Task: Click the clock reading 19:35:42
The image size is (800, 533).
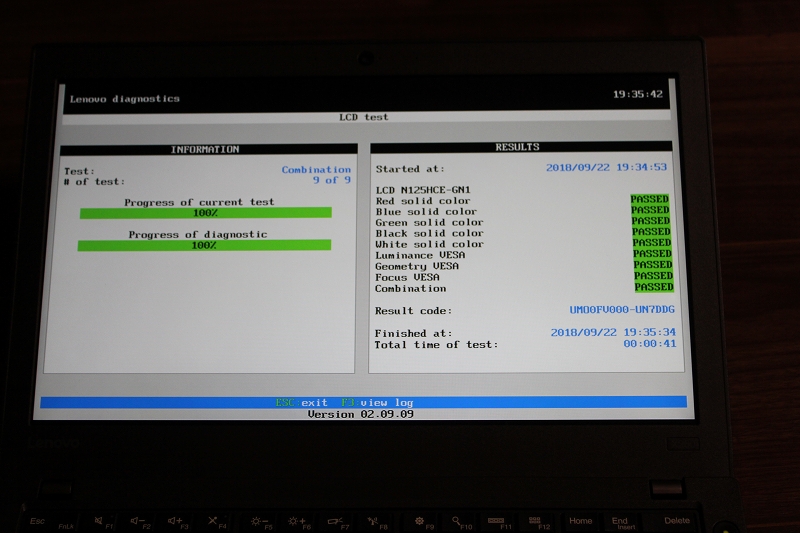Action: (x=637, y=94)
